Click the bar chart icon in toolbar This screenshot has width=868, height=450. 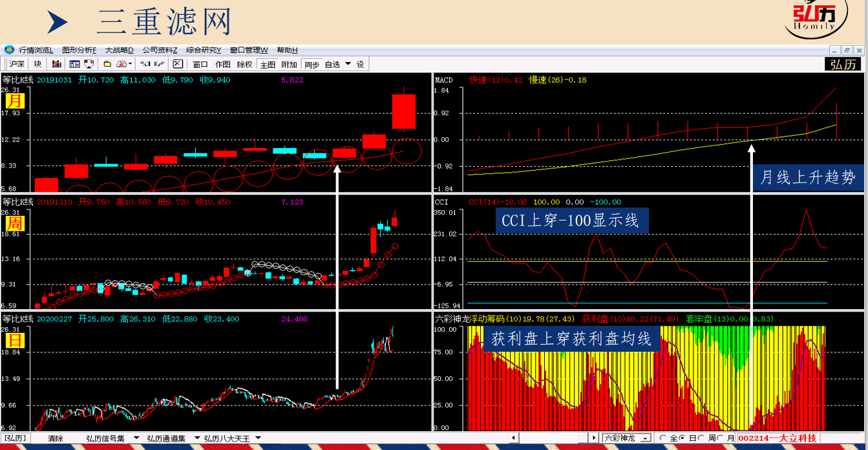[x=57, y=64]
